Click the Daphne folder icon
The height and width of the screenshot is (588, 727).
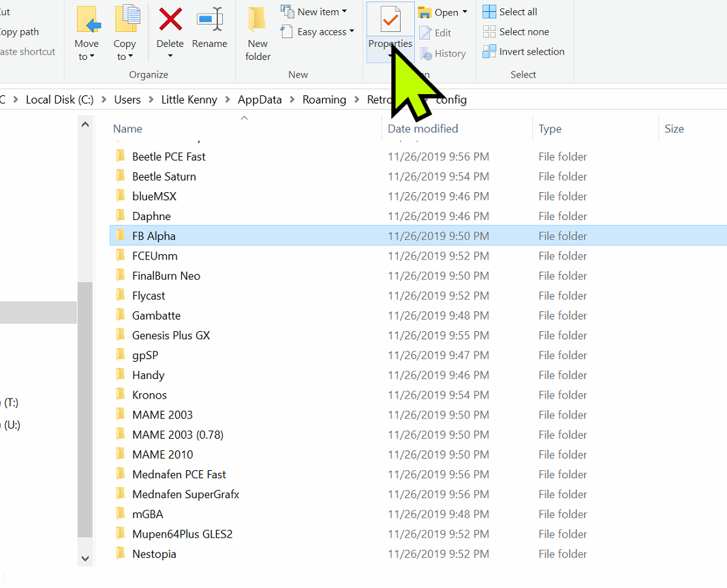[120, 216]
